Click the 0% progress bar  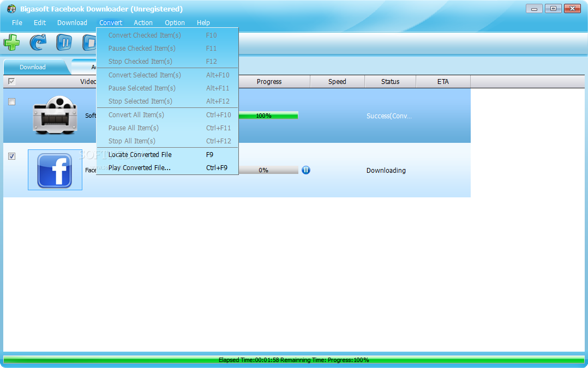[x=268, y=170]
